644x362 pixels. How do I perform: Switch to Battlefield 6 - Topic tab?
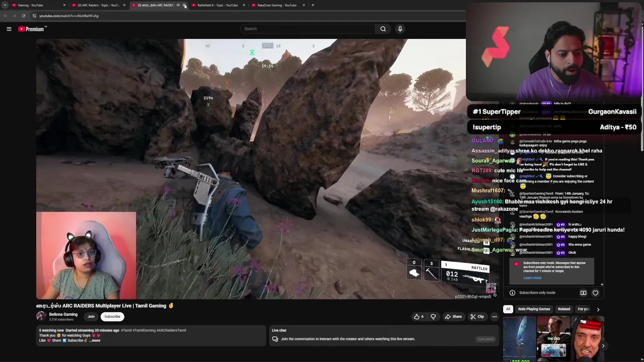(217, 5)
